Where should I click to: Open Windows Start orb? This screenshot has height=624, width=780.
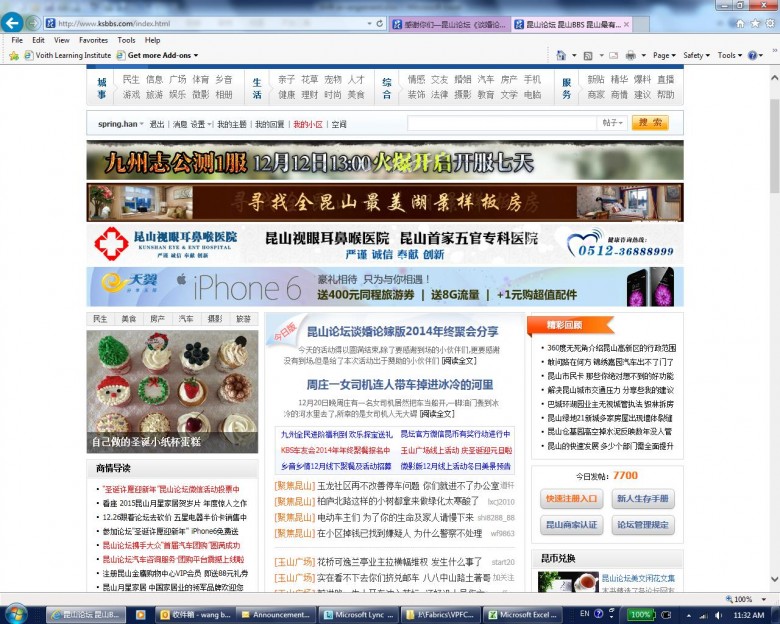point(15,614)
